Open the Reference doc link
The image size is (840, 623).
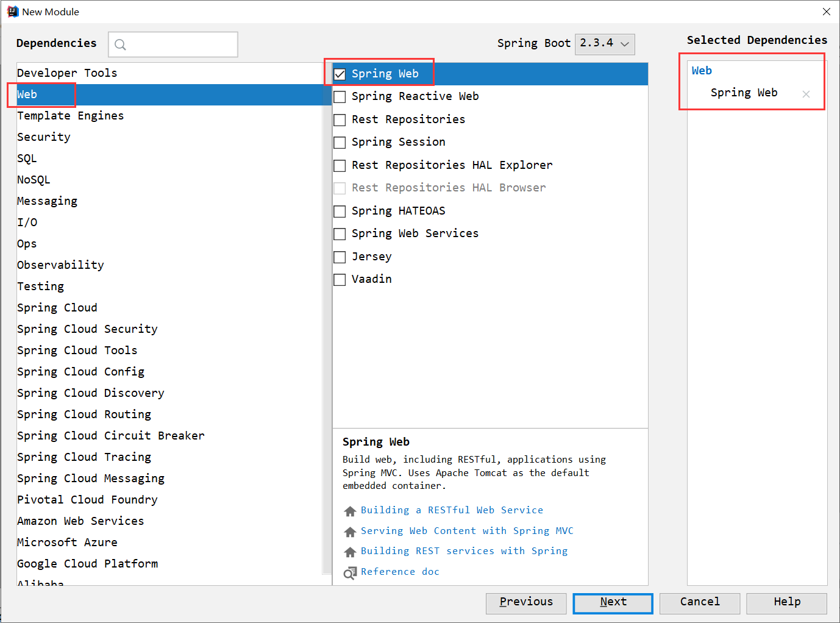coord(400,572)
